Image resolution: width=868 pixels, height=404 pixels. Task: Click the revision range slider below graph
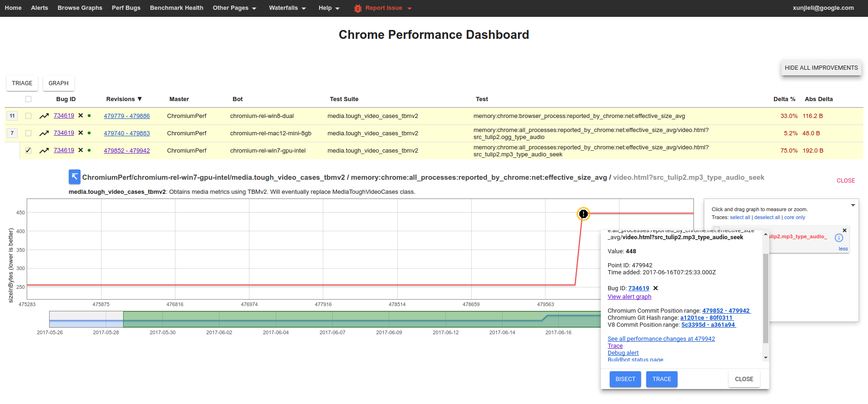(x=325, y=319)
